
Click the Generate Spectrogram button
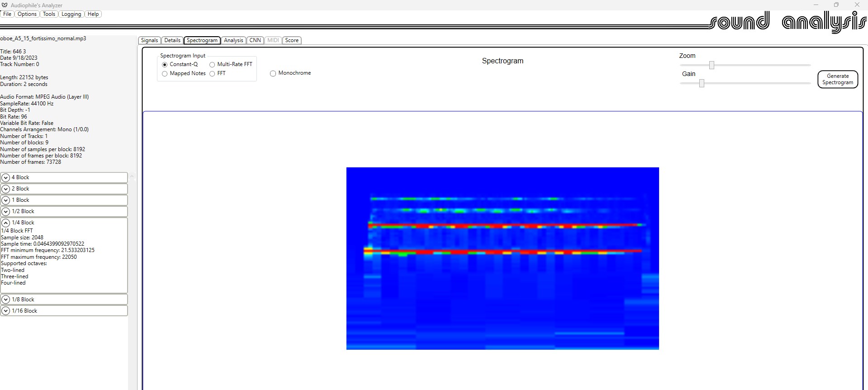coord(838,79)
